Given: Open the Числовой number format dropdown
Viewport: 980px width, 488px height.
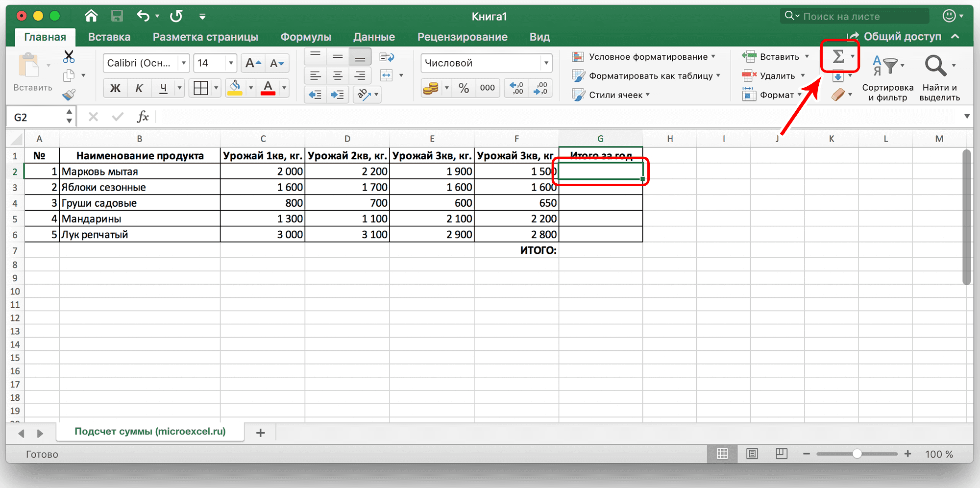Looking at the screenshot, I should click(x=546, y=63).
